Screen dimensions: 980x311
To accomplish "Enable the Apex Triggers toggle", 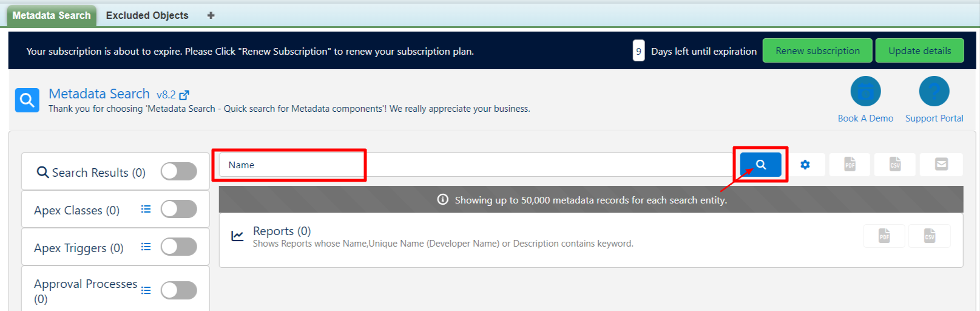I will [179, 247].
